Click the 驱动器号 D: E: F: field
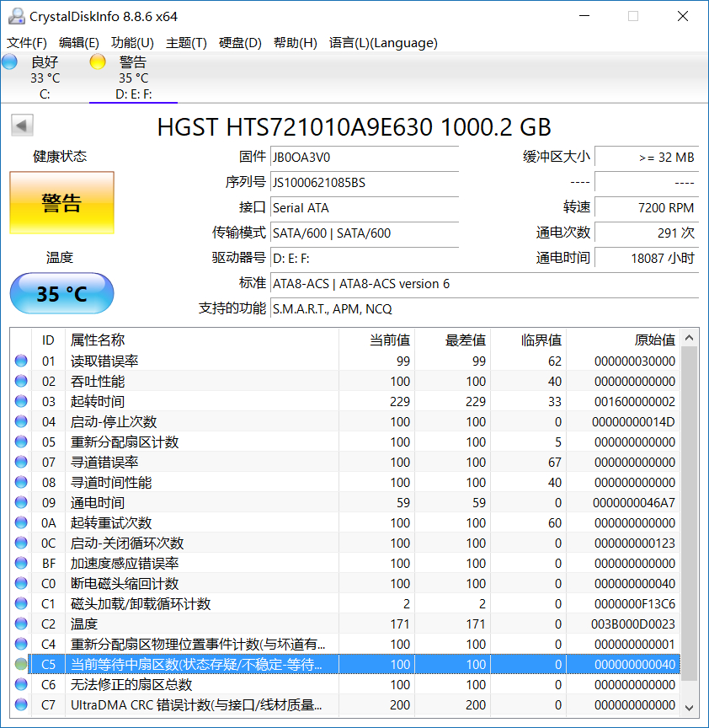Screen dimensions: 709x728 (365, 258)
